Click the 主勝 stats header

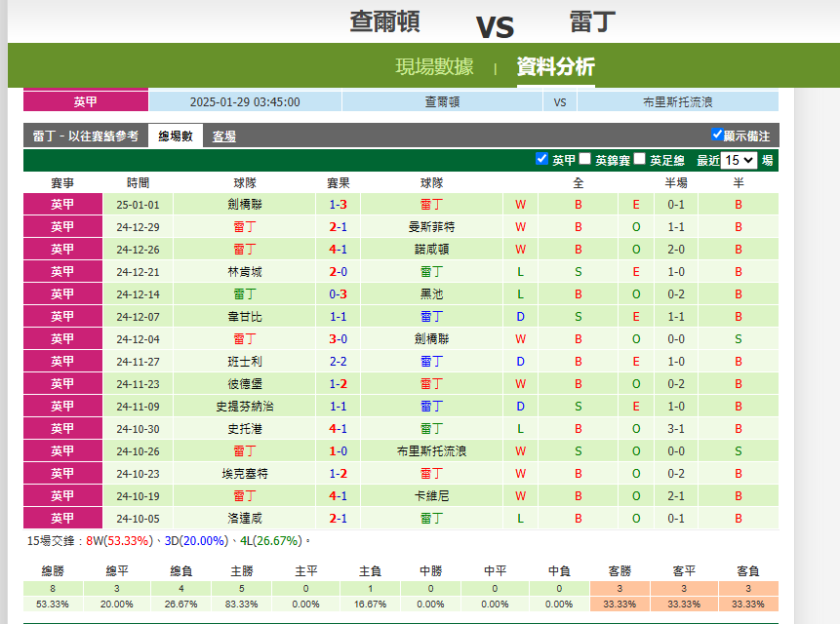(x=242, y=571)
